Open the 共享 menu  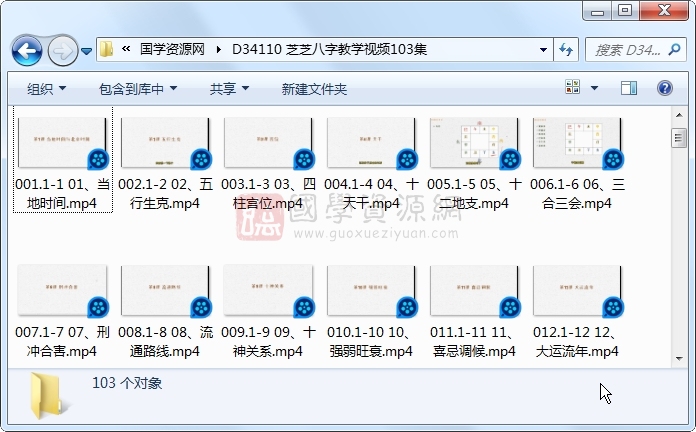[x=229, y=89]
